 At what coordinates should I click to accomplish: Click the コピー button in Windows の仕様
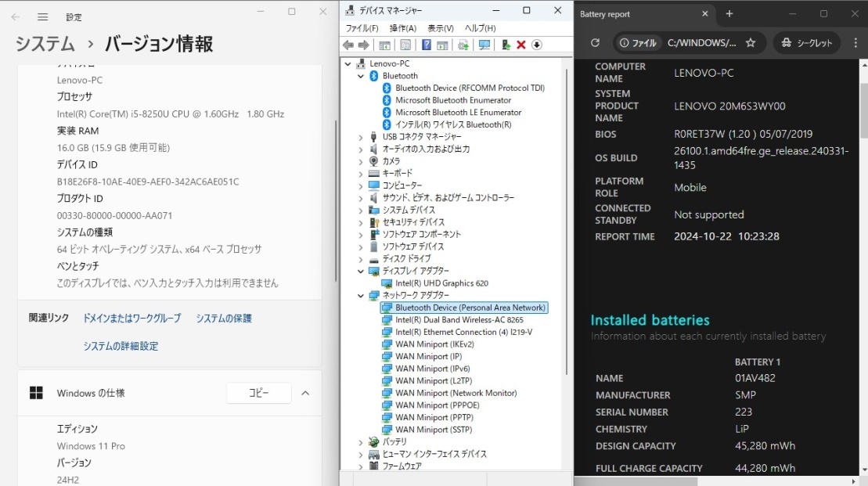pyautogui.click(x=258, y=393)
